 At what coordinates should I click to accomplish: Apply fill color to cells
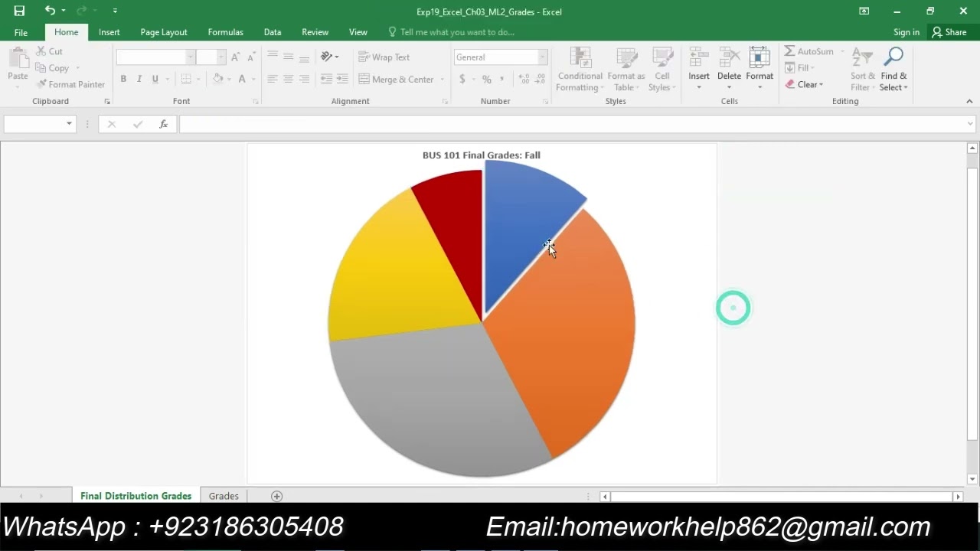[x=218, y=79]
